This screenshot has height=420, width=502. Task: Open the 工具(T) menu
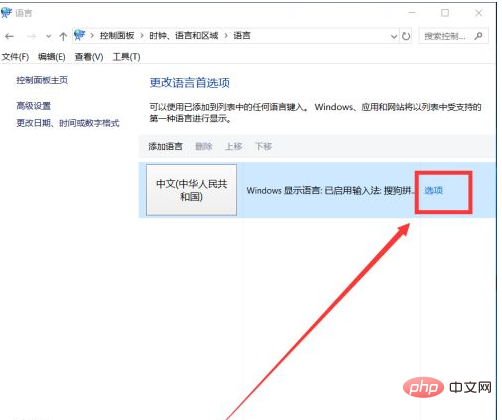(x=126, y=57)
